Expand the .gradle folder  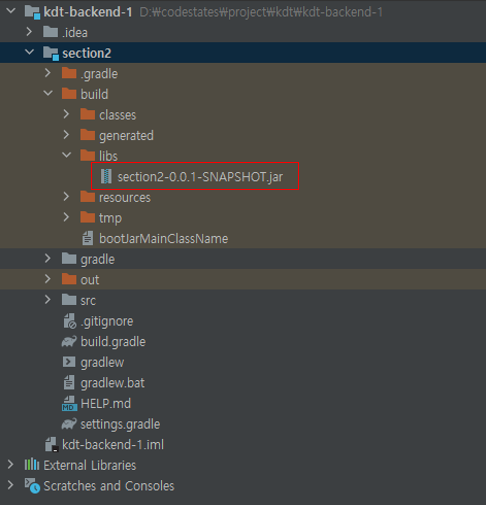pos(48,73)
